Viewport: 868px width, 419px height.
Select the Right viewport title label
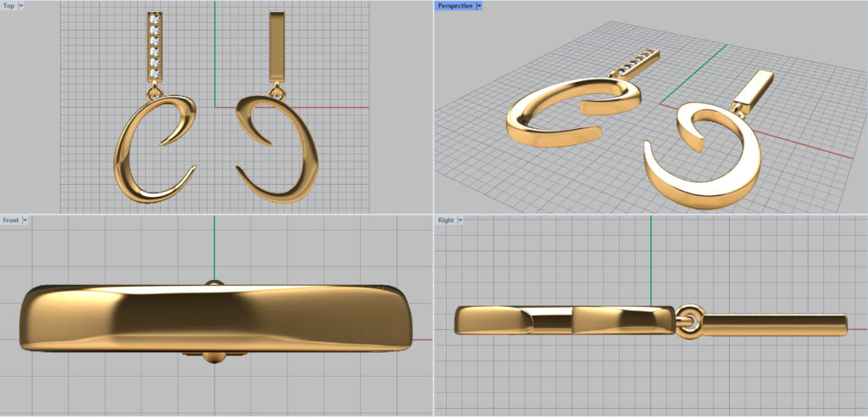(446, 221)
